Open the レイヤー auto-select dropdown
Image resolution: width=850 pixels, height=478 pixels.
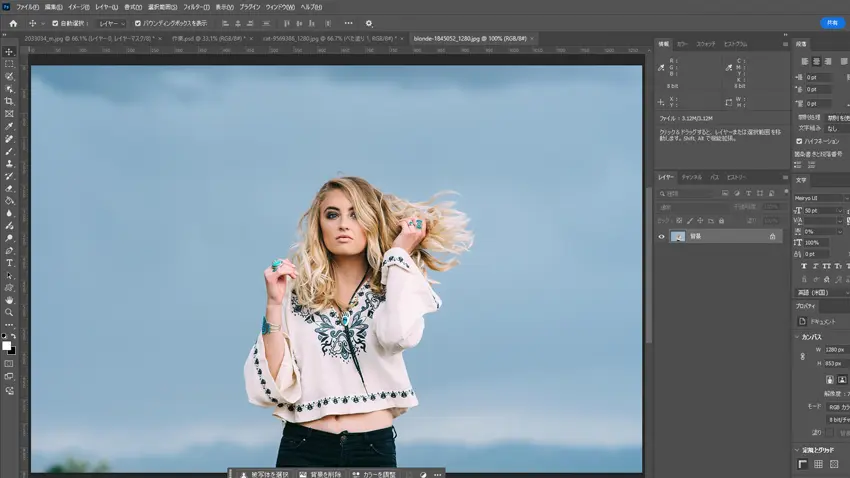(x=110, y=23)
